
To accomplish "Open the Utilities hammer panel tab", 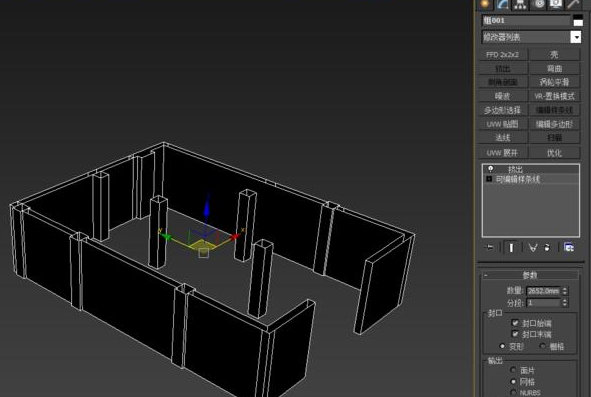I will click(573, 4).
